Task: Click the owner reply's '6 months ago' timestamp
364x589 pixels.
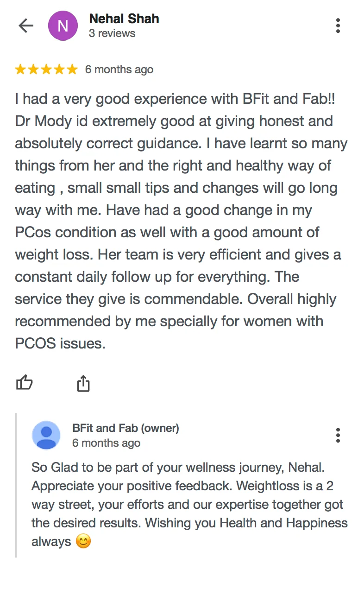Action: (106, 443)
